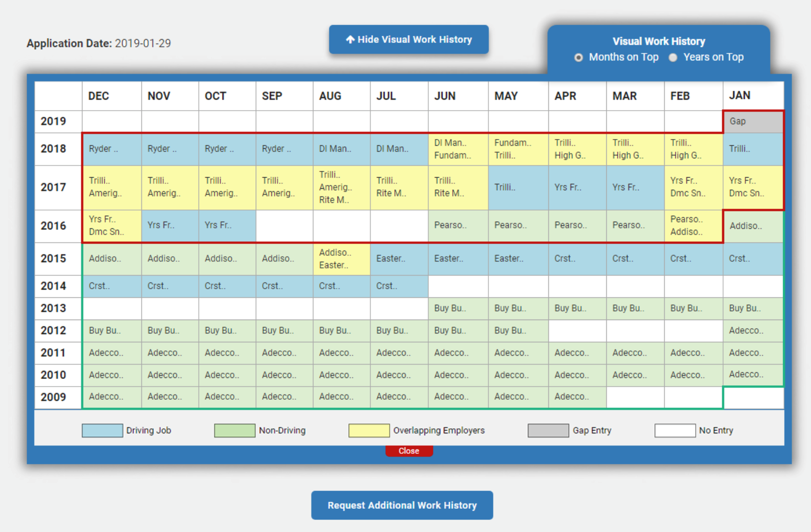811x532 pixels.
Task: Click the No Entry white legend swatch
Action: (674, 431)
